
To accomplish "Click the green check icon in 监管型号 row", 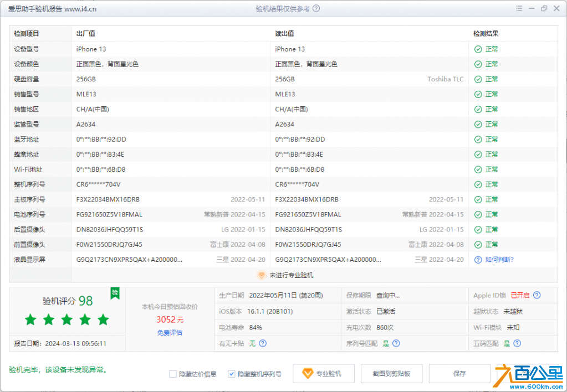I will coord(478,124).
